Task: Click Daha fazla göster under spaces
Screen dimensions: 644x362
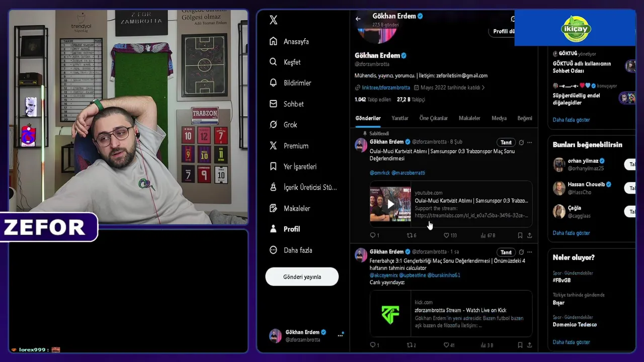Action: (x=571, y=120)
